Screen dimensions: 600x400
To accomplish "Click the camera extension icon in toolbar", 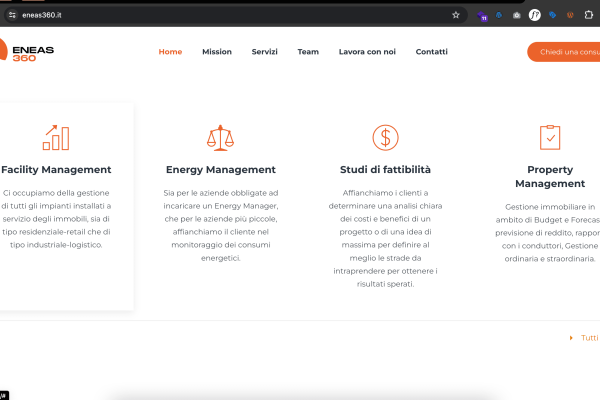I will [x=516, y=15].
